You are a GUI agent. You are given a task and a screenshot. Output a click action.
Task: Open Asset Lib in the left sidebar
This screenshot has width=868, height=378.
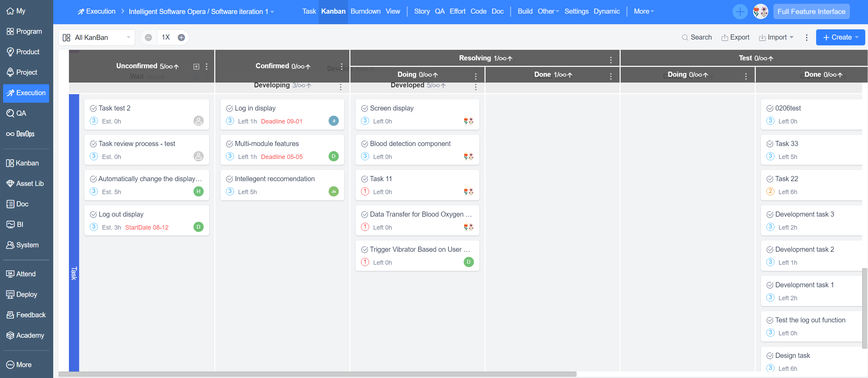click(x=25, y=184)
